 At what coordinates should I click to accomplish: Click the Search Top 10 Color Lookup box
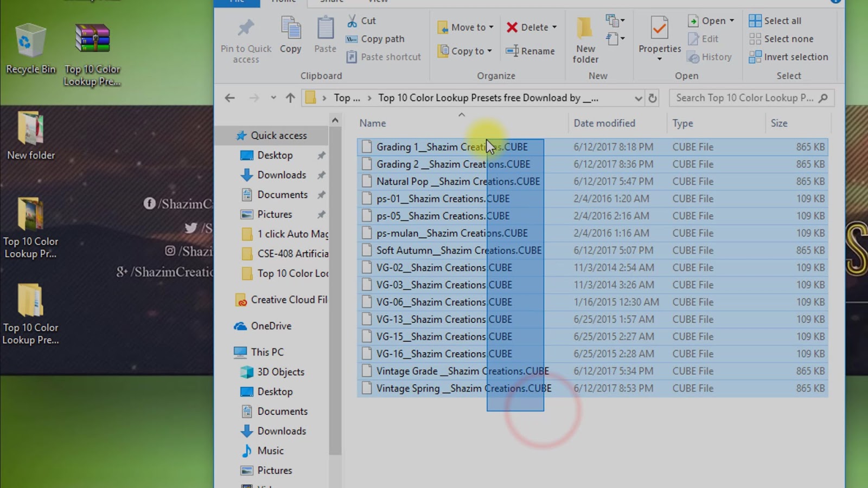pos(751,98)
